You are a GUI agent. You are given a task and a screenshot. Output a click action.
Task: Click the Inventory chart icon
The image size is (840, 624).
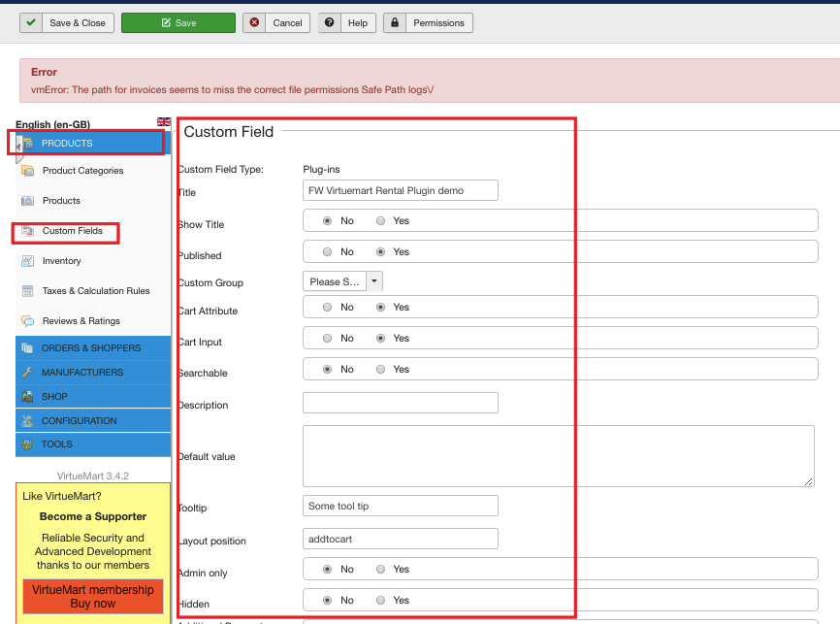click(27, 261)
